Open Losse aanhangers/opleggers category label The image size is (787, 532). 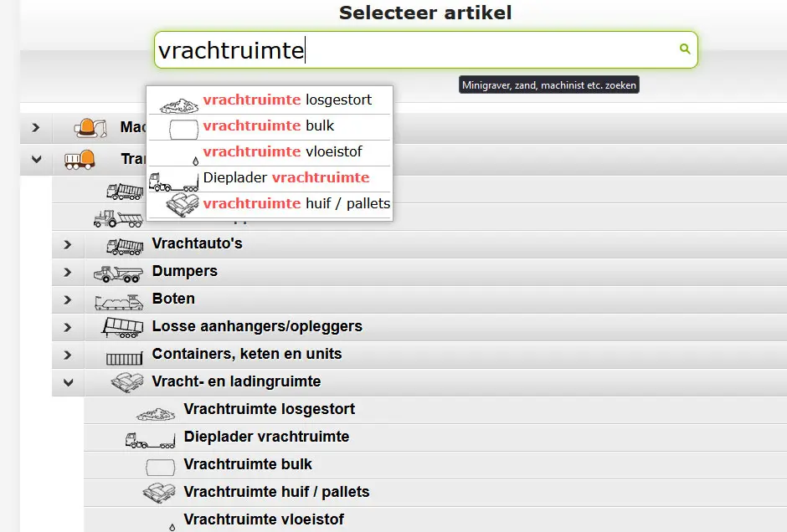coord(257,327)
